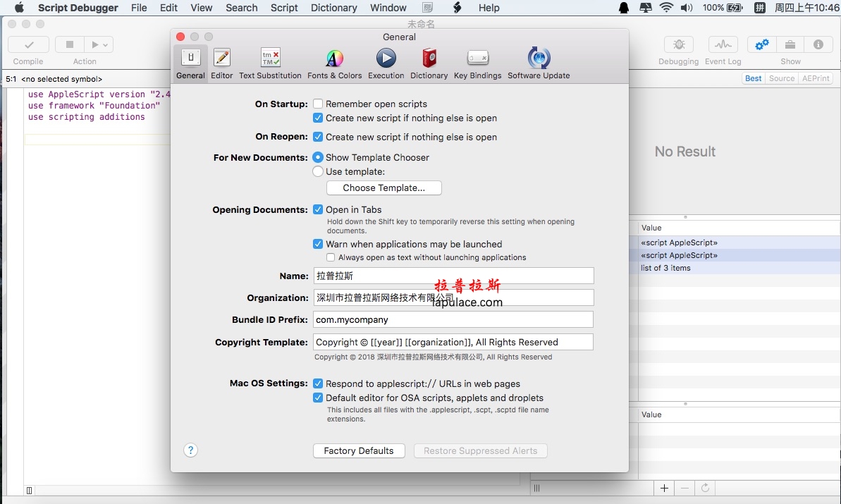The width and height of the screenshot is (841, 504).
Task: Open the symbol navigation popup
Action: (x=61, y=79)
